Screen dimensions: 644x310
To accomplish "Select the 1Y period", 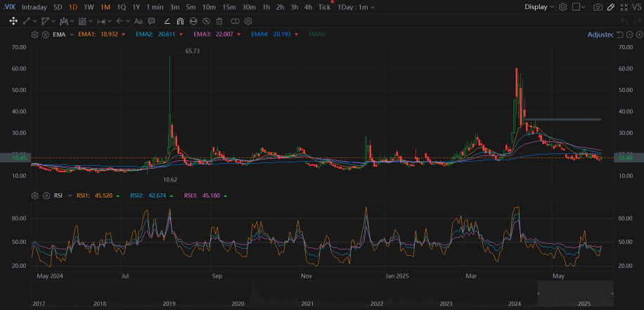I will (x=136, y=7).
